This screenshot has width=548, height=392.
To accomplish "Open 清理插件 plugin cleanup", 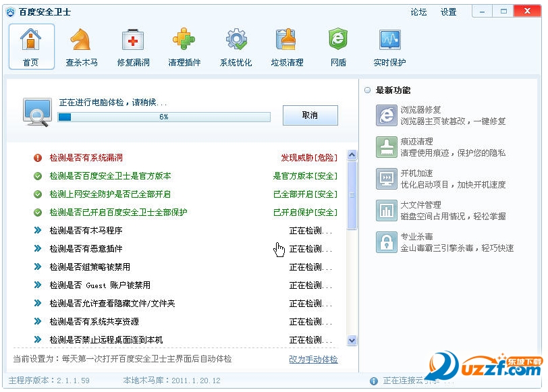I will [x=184, y=47].
